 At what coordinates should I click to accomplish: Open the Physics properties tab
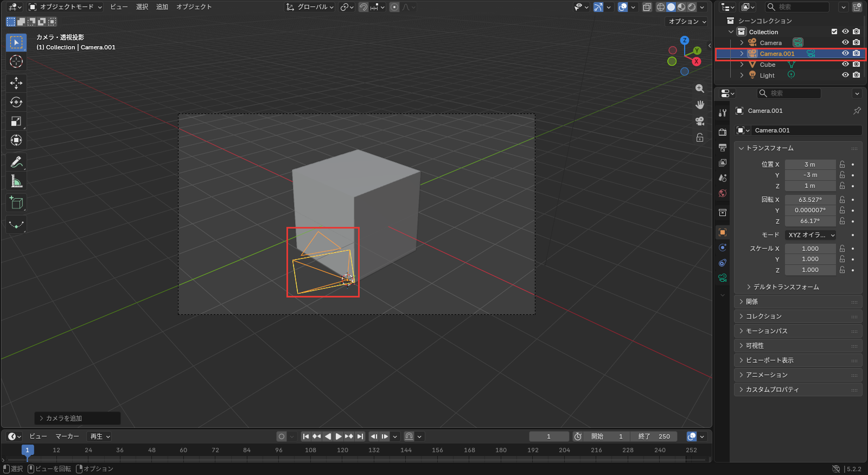pos(723,248)
